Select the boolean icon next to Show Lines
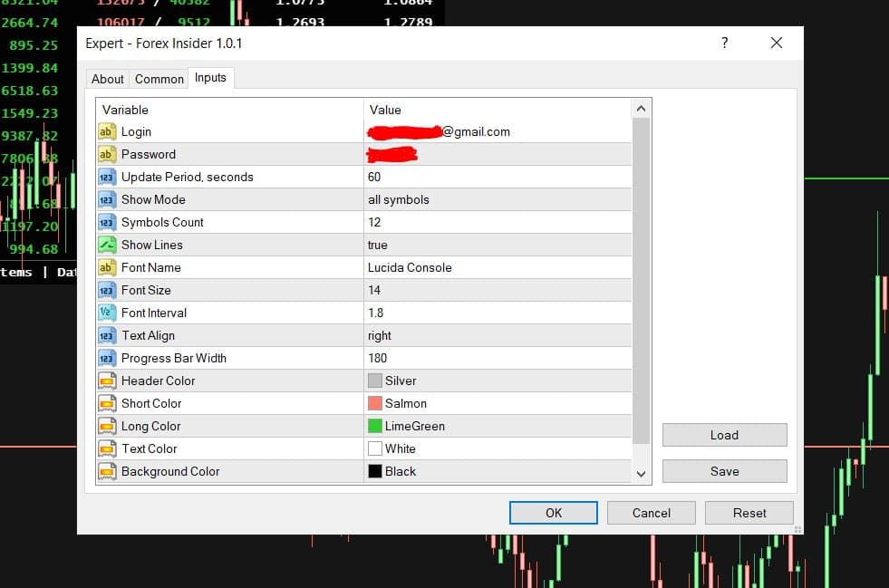Image resolution: width=889 pixels, height=588 pixels. 109,245
